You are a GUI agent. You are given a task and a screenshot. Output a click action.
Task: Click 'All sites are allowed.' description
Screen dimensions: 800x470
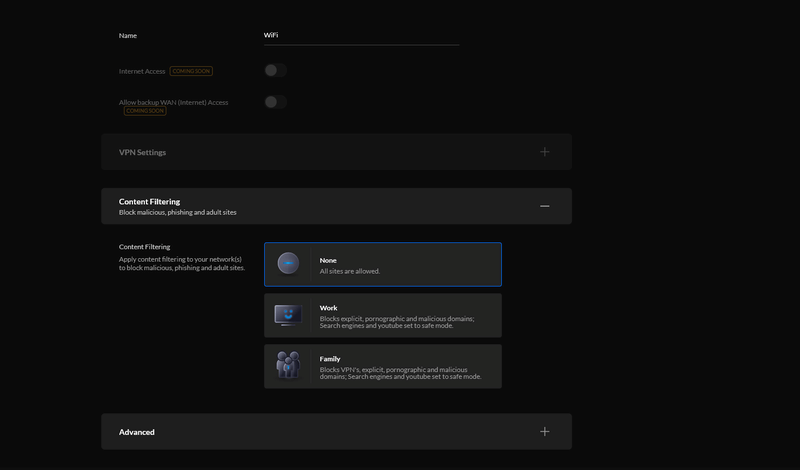[x=349, y=271]
